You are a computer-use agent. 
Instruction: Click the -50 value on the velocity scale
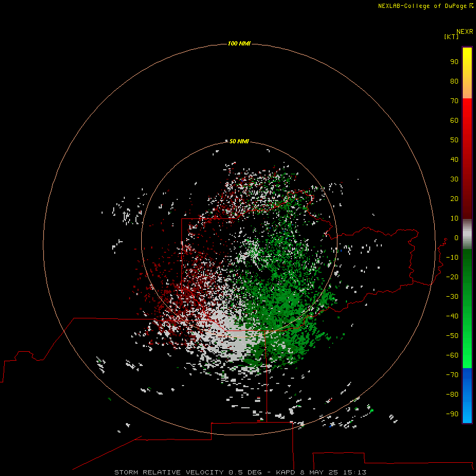click(x=452, y=336)
